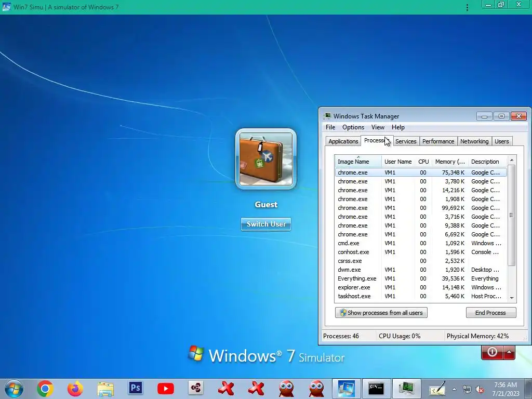The height and width of the screenshot is (399, 532).
Task: Select the conhost.exe process
Action: tap(421, 252)
